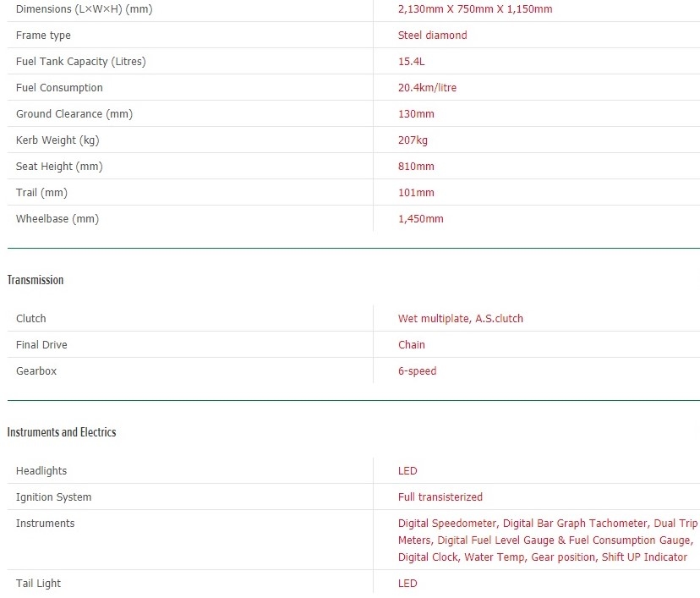700x598 pixels.
Task: Click the Full transisterized ignition value
Action: (440, 497)
